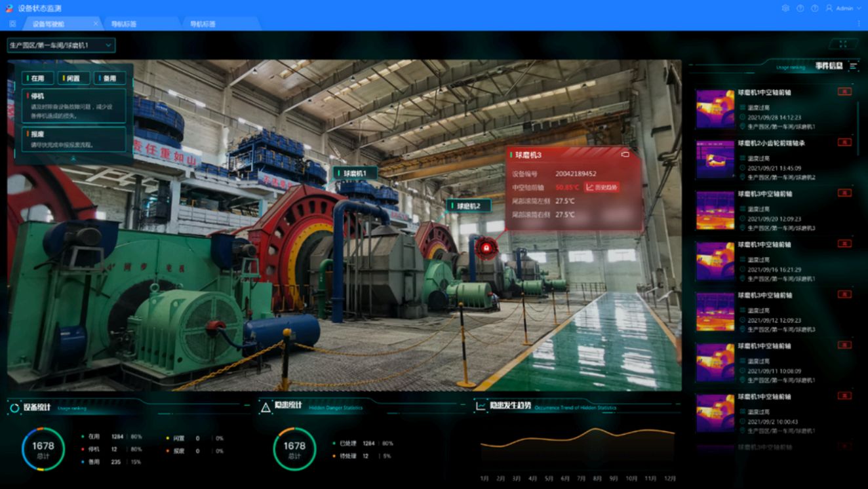This screenshot has width=868, height=489.
Task: Open the 事件信息 list menu icon
Action: coord(853,66)
